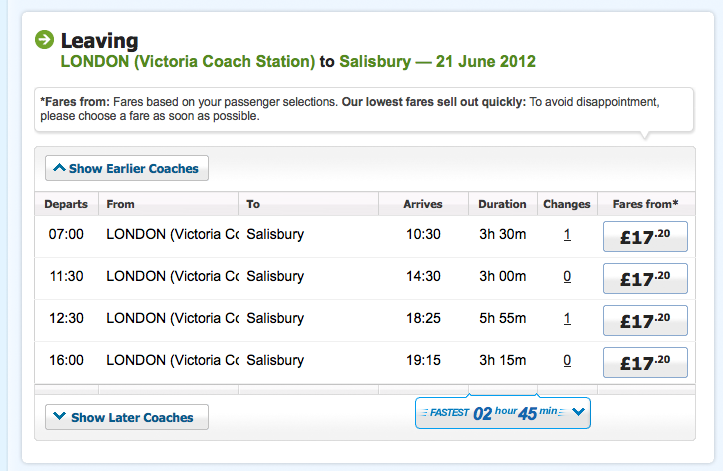Screen dimensions: 723x471
Task: Open changes link for the 12:30 coach
Action: (567, 319)
